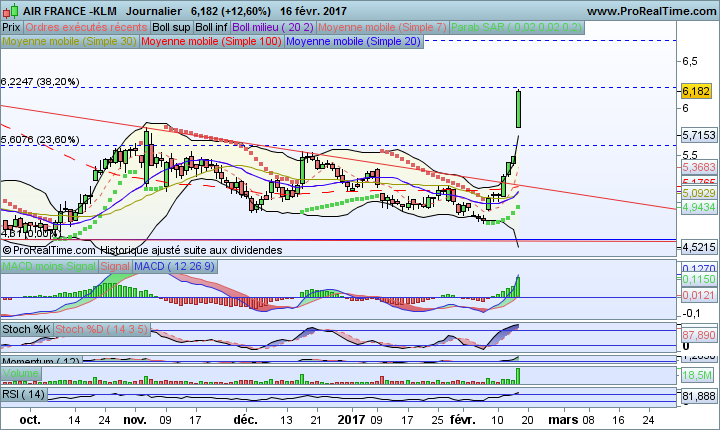720x430 pixels.
Task: Click the '5,6076 (23,60%)' Fibonacci label
Action: click(x=40, y=140)
